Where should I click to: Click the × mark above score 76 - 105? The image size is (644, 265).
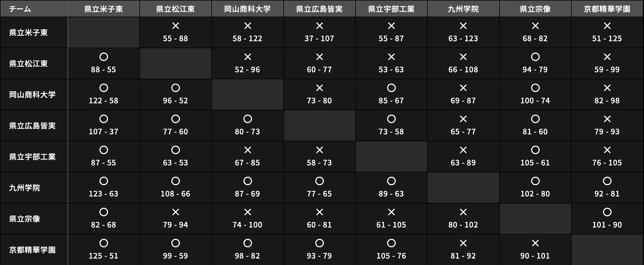coord(607,150)
